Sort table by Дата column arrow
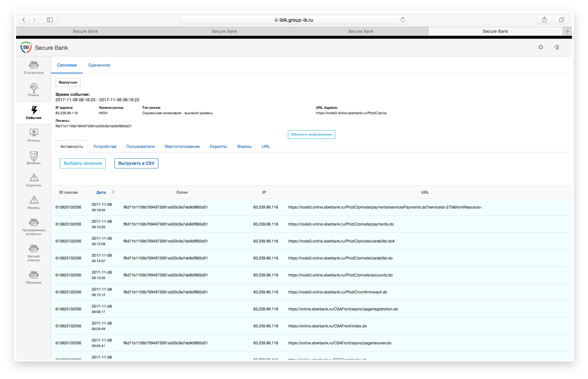The width and height of the screenshot is (588, 379). pos(113,192)
